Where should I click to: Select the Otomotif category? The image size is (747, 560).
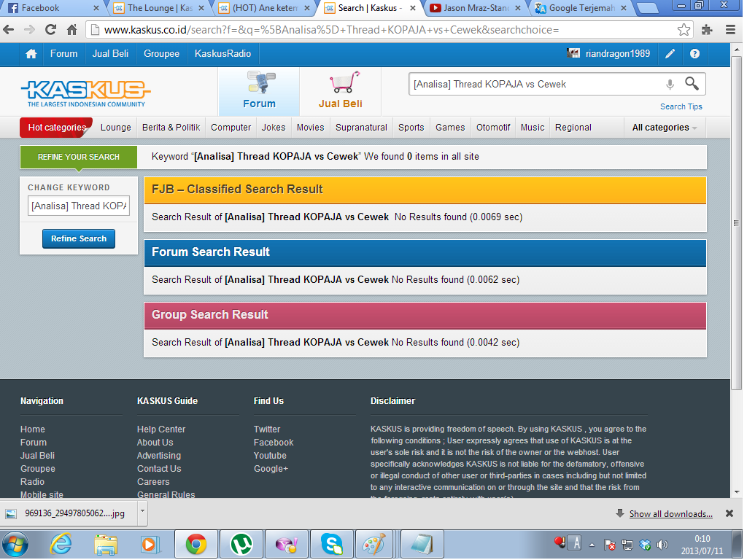493,128
